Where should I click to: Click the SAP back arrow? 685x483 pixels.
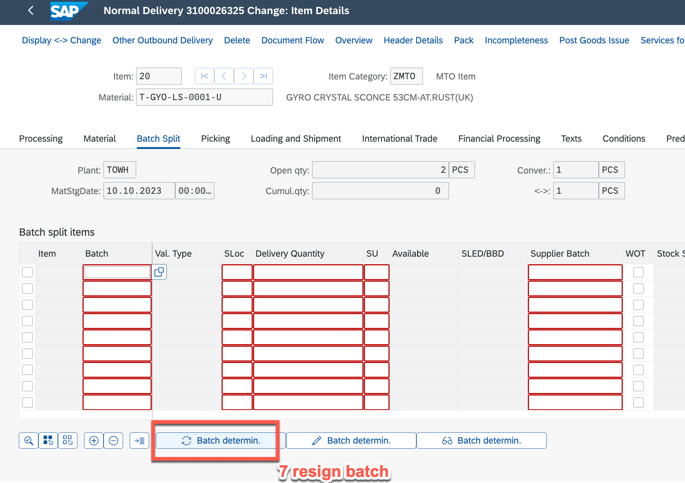pyautogui.click(x=30, y=11)
